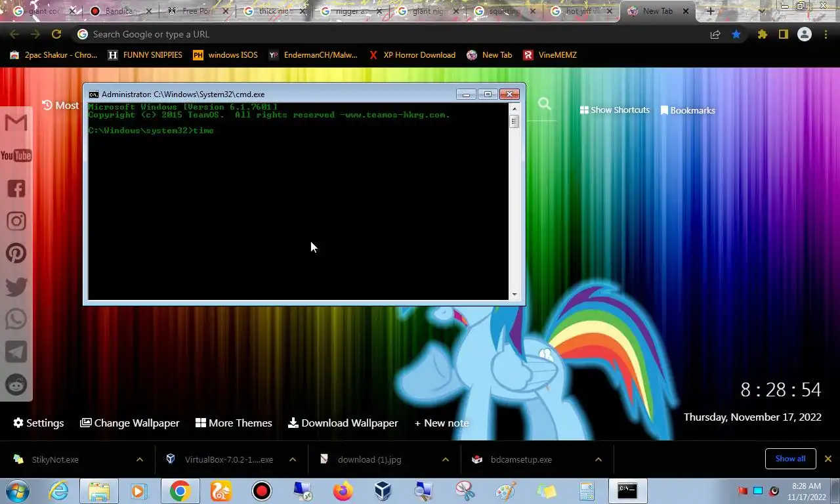Open Chrome three-dot menu

[825, 34]
